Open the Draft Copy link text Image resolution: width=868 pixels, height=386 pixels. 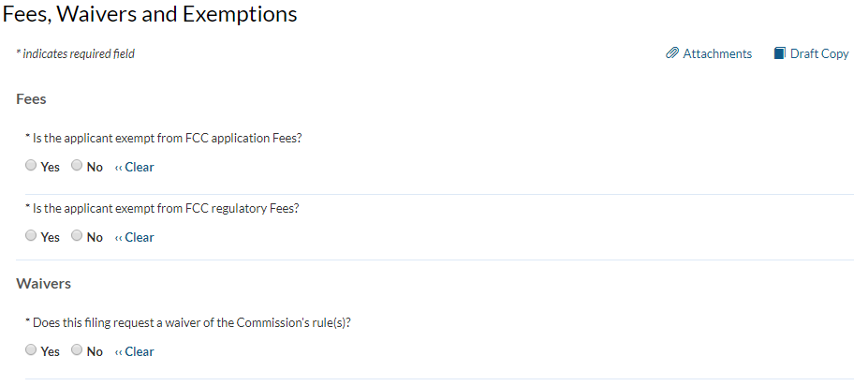819,54
